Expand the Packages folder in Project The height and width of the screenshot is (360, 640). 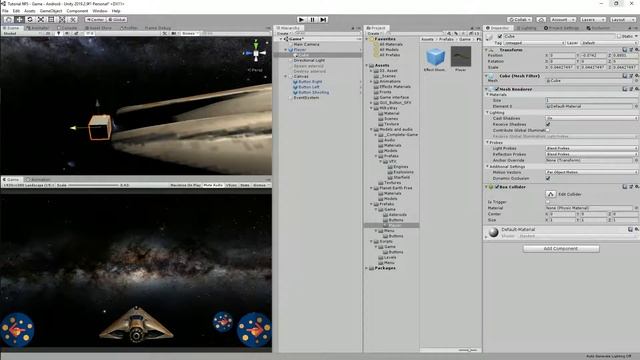tap(367, 268)
